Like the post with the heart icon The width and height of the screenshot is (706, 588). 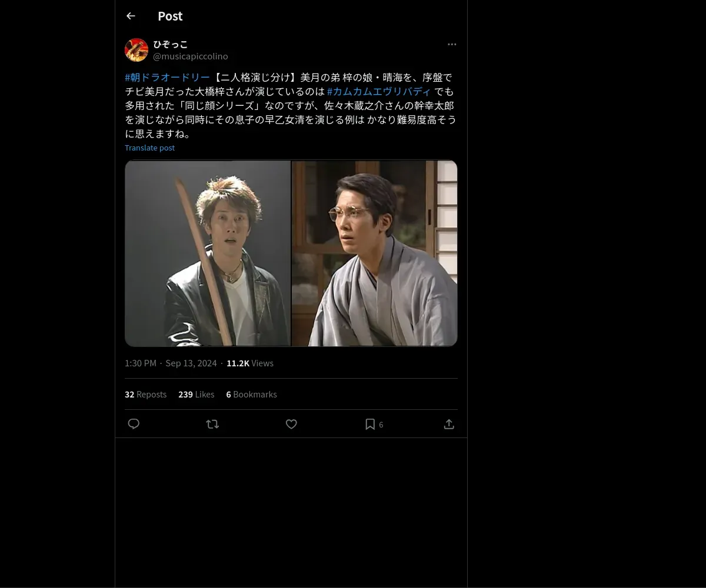click(291, 424)
